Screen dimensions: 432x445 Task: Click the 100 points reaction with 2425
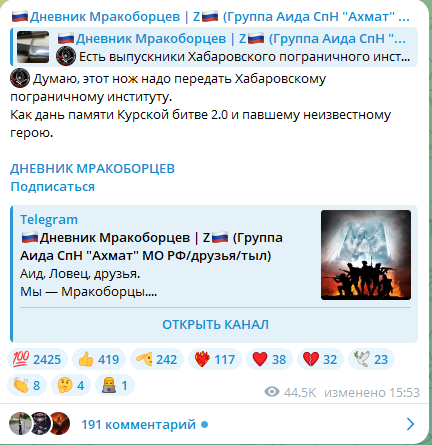click(x=37, y=359)
